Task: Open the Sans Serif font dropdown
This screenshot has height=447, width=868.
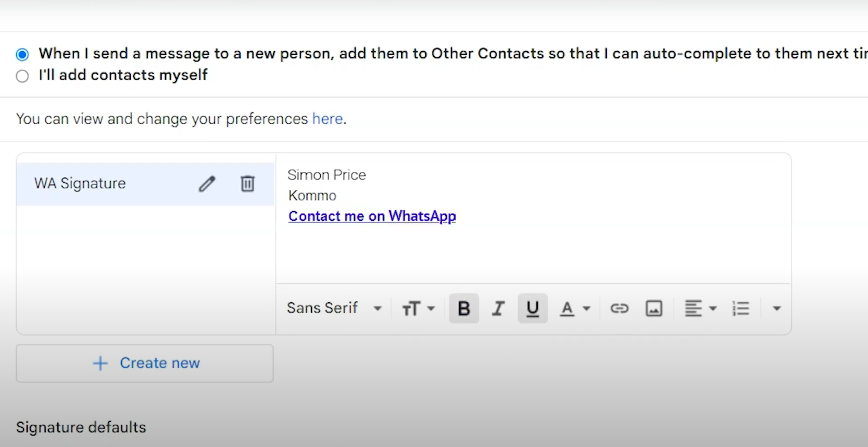Action: 334,308
